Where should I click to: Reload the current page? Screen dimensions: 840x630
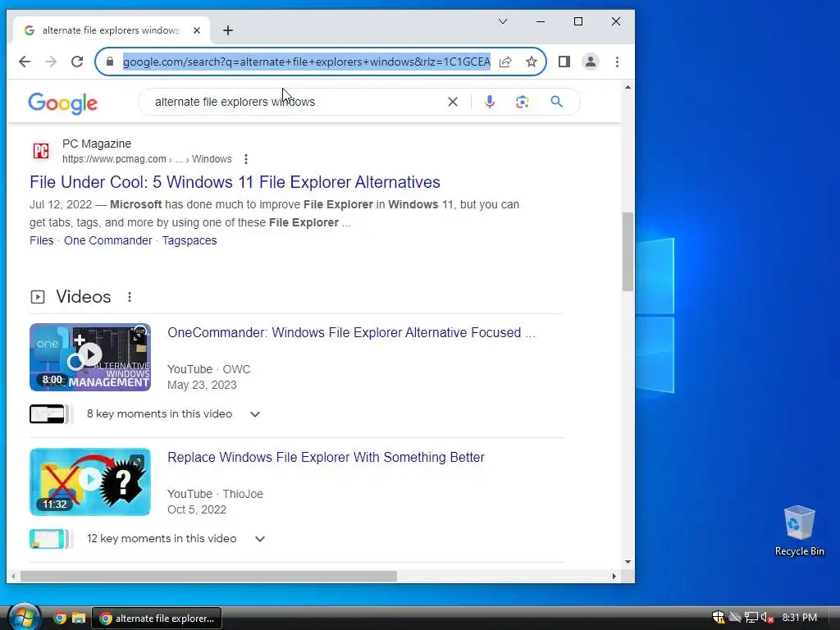77,62
